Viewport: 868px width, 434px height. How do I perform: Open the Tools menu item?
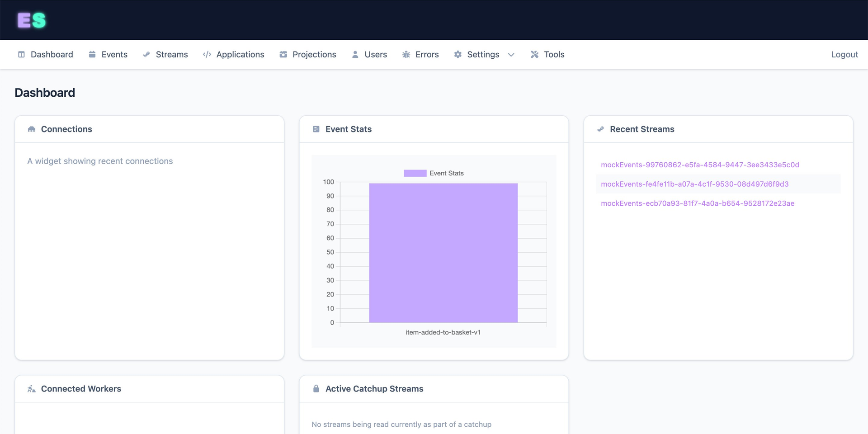[554, 54]
